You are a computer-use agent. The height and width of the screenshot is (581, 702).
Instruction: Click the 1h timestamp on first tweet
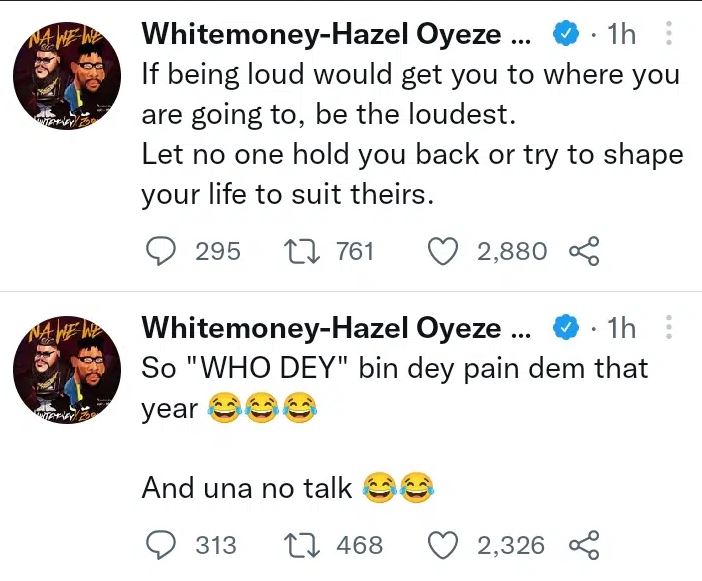pos(621,35)
